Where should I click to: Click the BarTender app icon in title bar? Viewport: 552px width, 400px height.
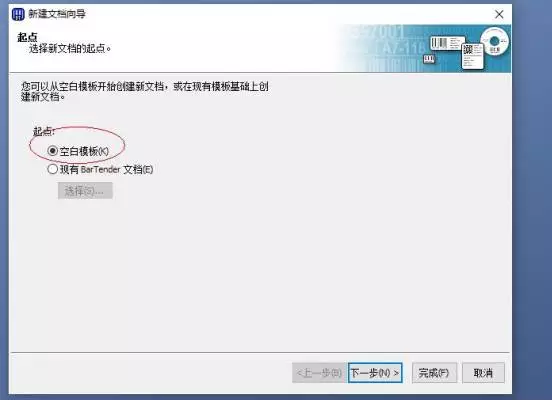pos(18,14)
